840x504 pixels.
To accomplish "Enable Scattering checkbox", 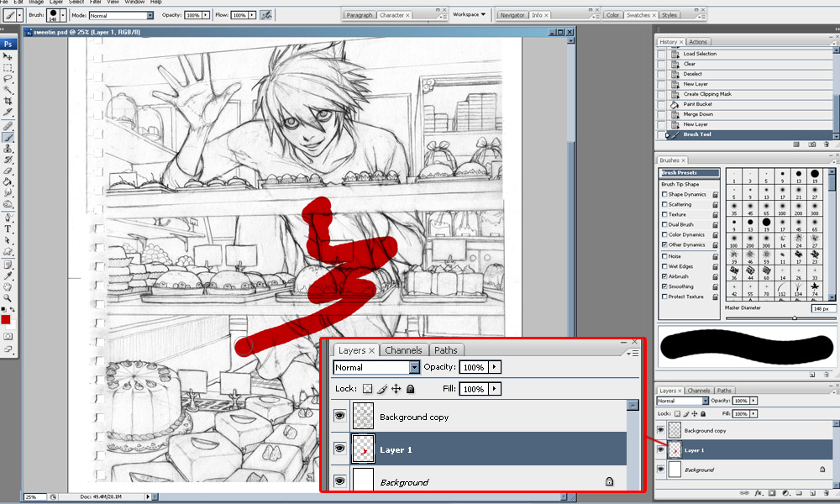I will pyautogui.click(x=664, y=205).
